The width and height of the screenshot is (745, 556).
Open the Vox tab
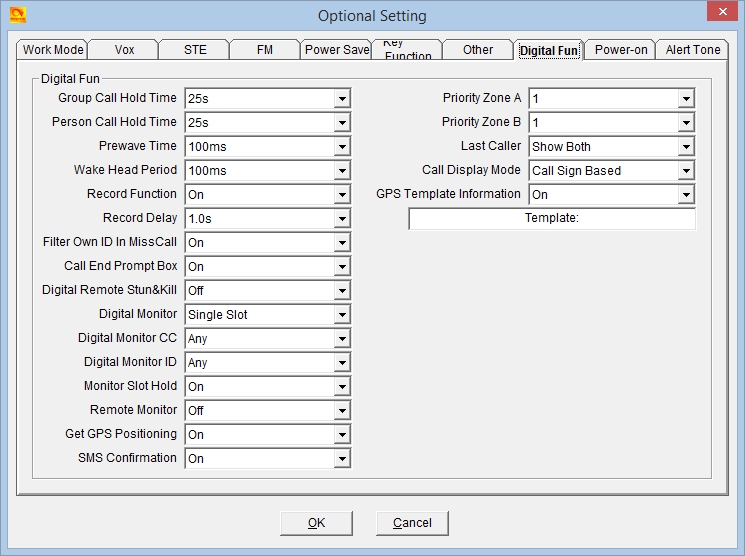click(124, 49)
